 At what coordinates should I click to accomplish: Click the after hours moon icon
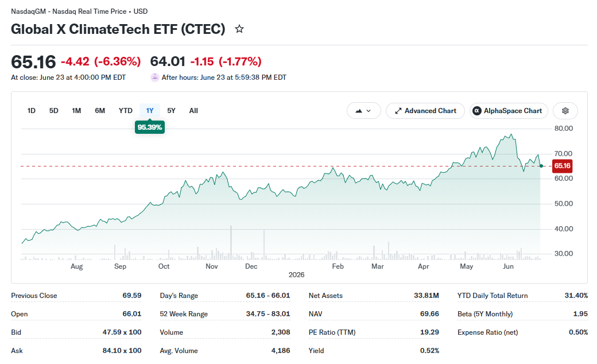(154, 78)
